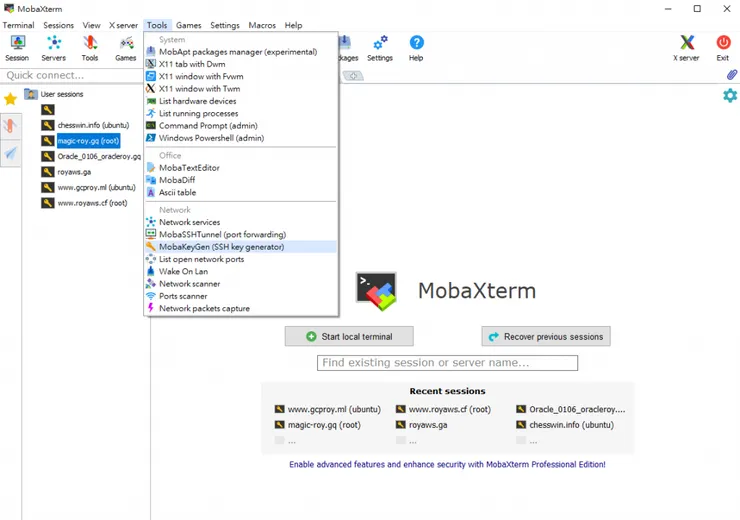Open the Terminal menu
This screenshot has height=520, width=740.
(18, 25)
